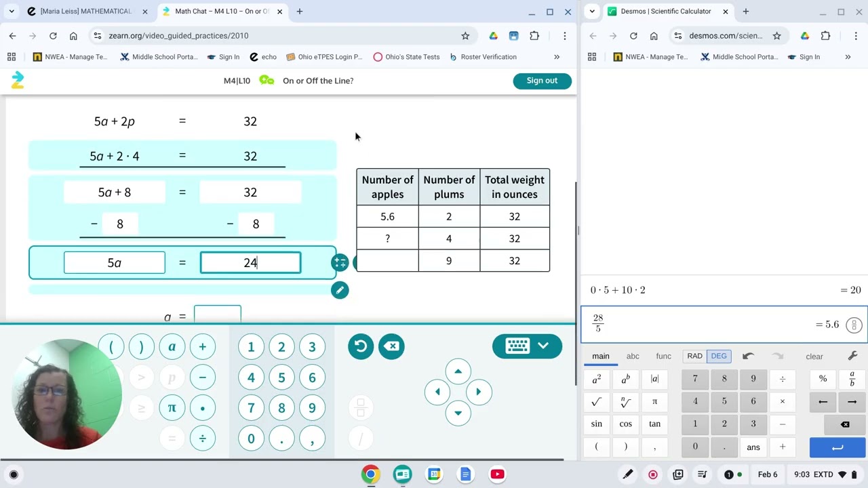
Task: Switch Desmos angle mode to RAD
Action: 695,356
